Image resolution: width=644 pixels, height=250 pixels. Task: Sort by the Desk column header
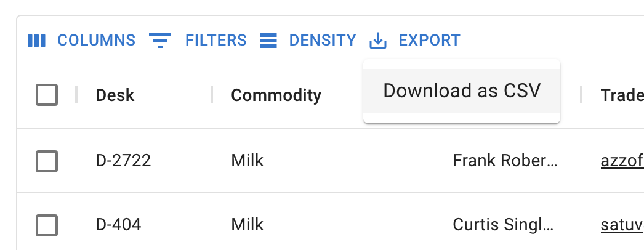(x=115, y=95)
